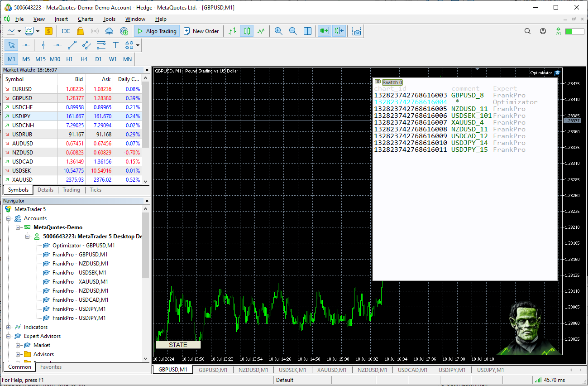This screenshot has width=588, height=386.
Task: Click the Zoom In magnifier icon
Action: (x=278, y=31)
